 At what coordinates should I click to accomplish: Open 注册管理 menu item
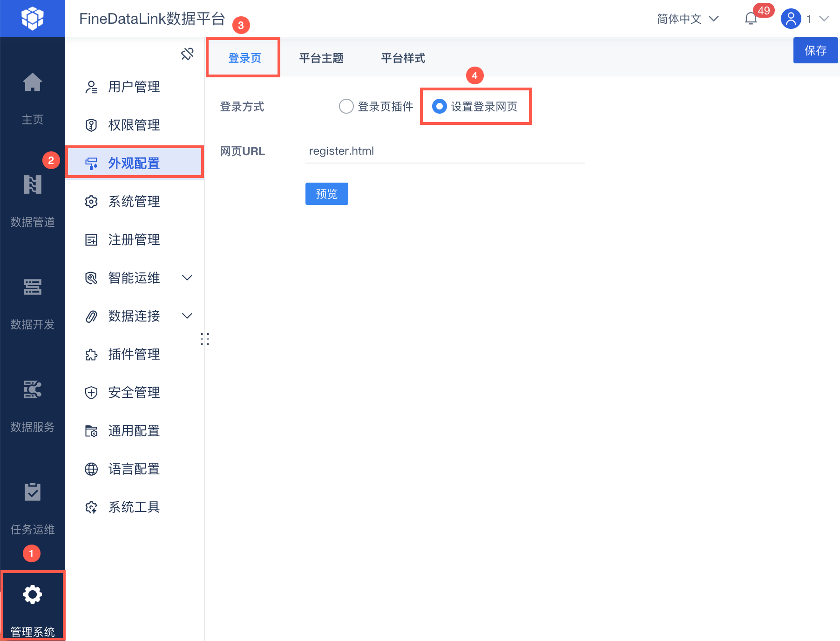point(134,240)
